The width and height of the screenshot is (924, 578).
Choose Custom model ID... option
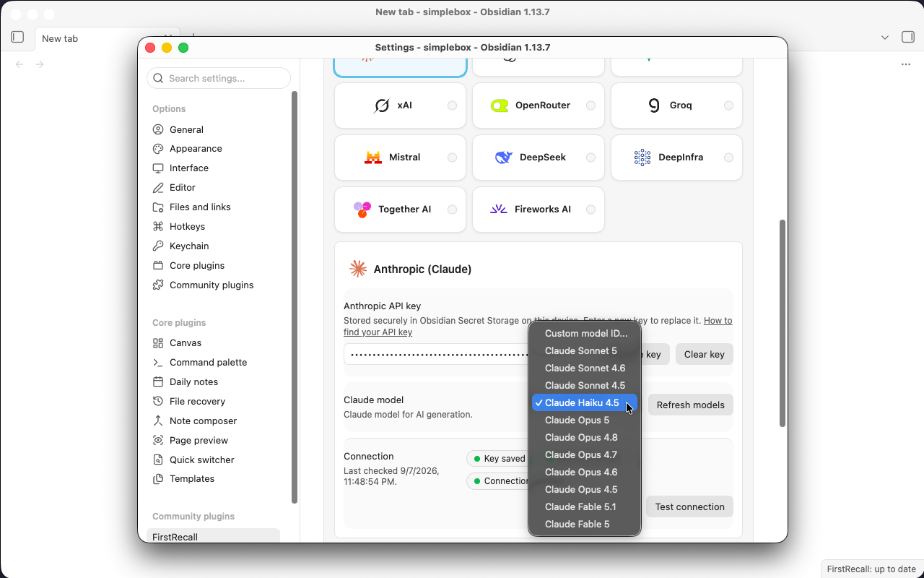(585, 334)
